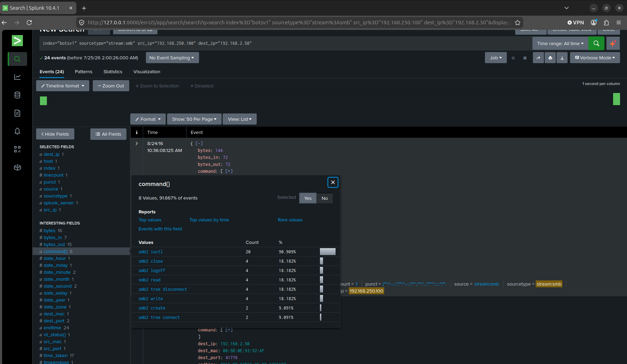This screenshot has height=364, width=627.
Task: Switch to Patterns tab
Action: [x=84, y=72]
